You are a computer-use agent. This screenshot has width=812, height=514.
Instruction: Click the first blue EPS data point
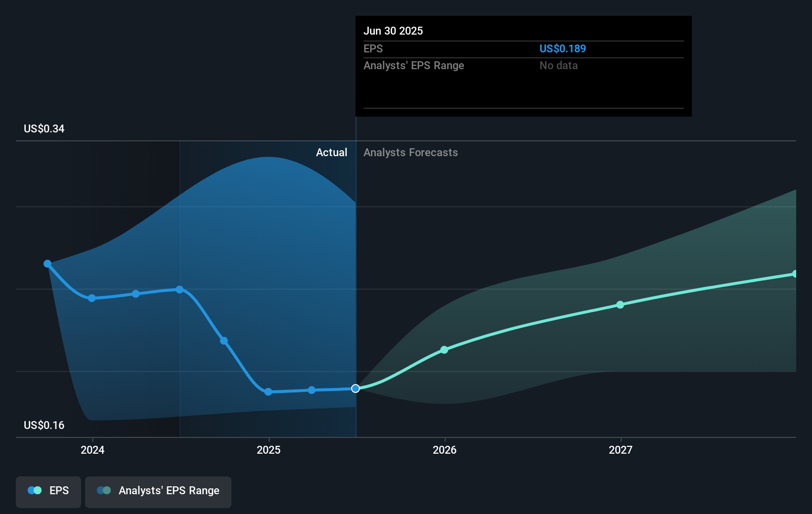[x=47, y=263]
